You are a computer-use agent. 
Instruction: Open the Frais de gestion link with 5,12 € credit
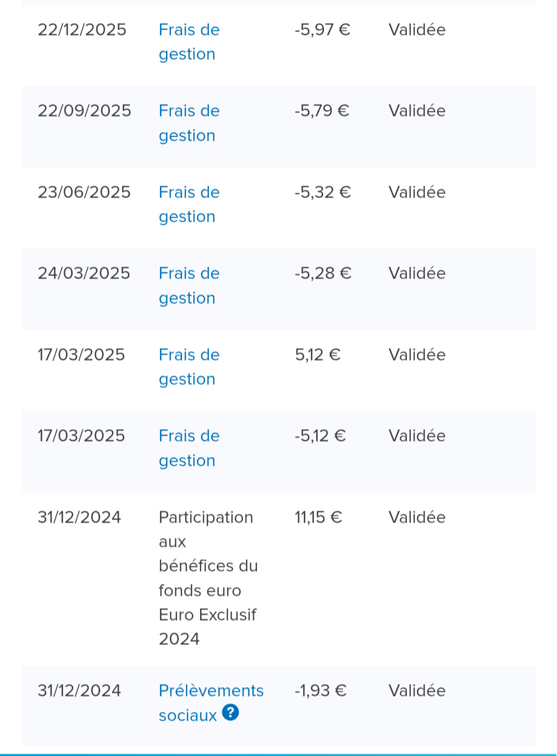pyautogui.click(x=189, y=367)
